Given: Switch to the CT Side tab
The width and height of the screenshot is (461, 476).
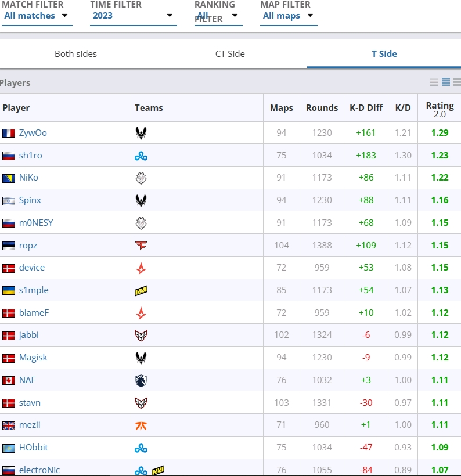Looking at the screenshot, I should coord(230,54).
